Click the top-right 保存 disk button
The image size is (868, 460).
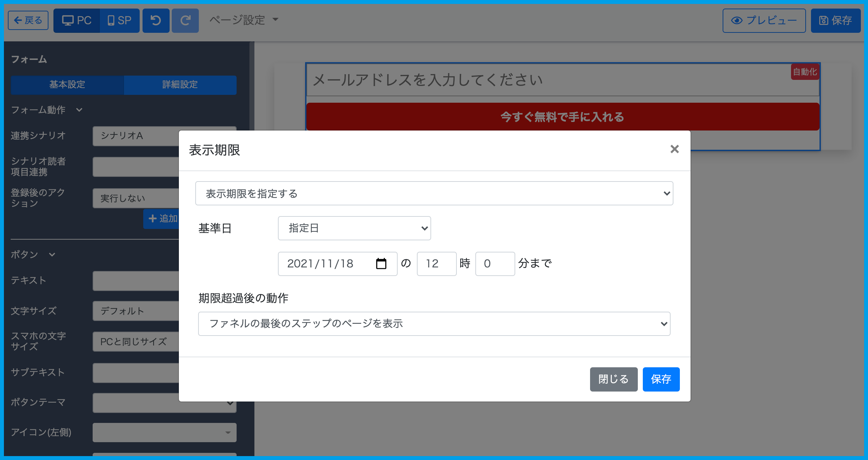click(x=835, y=20)
